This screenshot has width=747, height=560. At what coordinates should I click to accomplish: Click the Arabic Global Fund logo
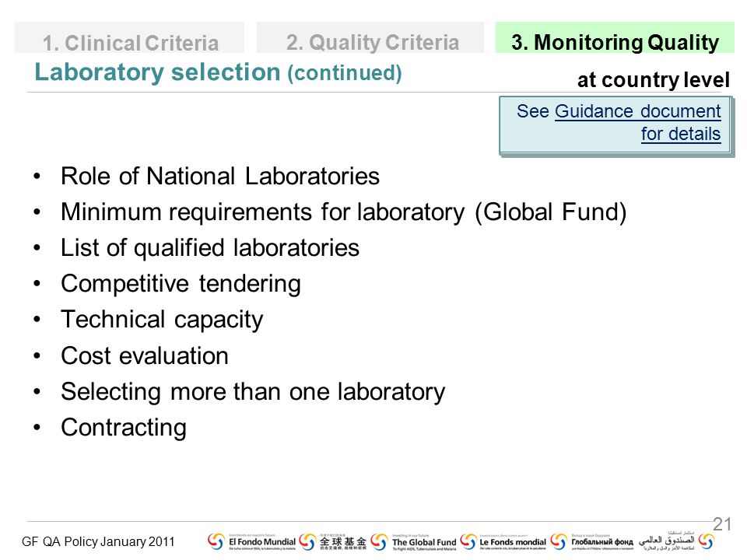(667, 541)
